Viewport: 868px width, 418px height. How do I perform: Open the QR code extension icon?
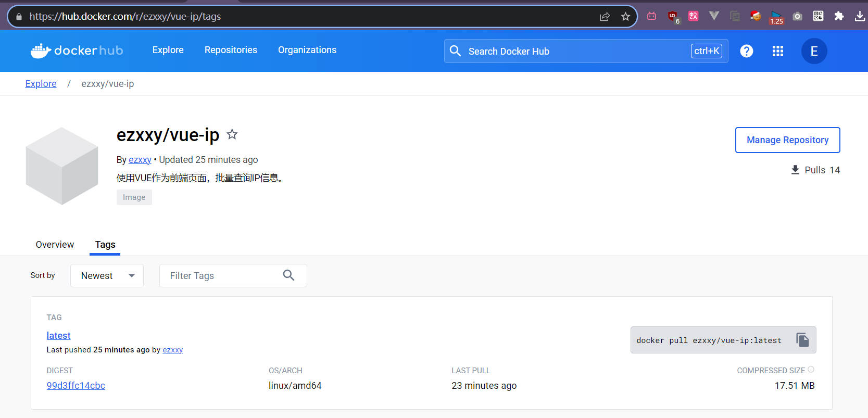coord(818,16)
